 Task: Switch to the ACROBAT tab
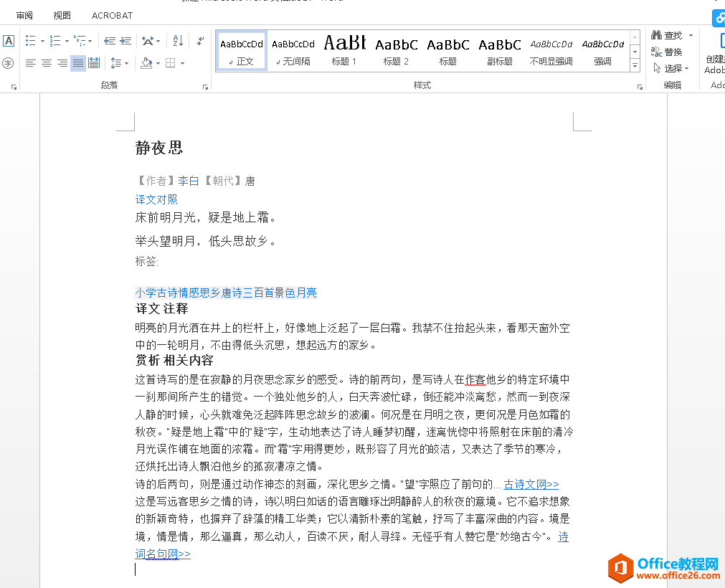coord(113,15)
